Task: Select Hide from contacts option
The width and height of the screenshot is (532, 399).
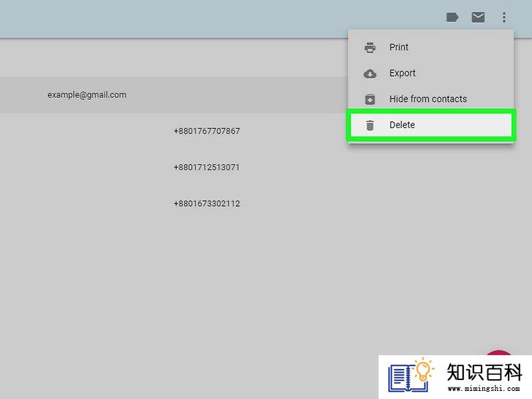Action: [x=431, y=99]
